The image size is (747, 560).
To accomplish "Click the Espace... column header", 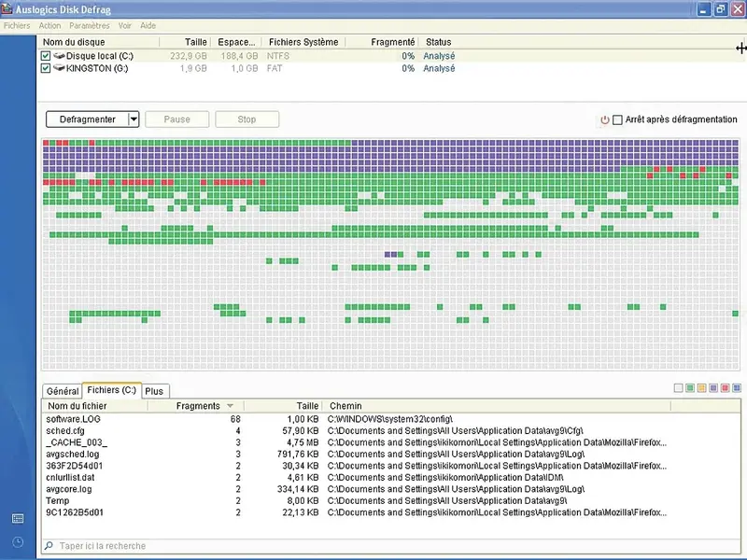I will (236, 42).
